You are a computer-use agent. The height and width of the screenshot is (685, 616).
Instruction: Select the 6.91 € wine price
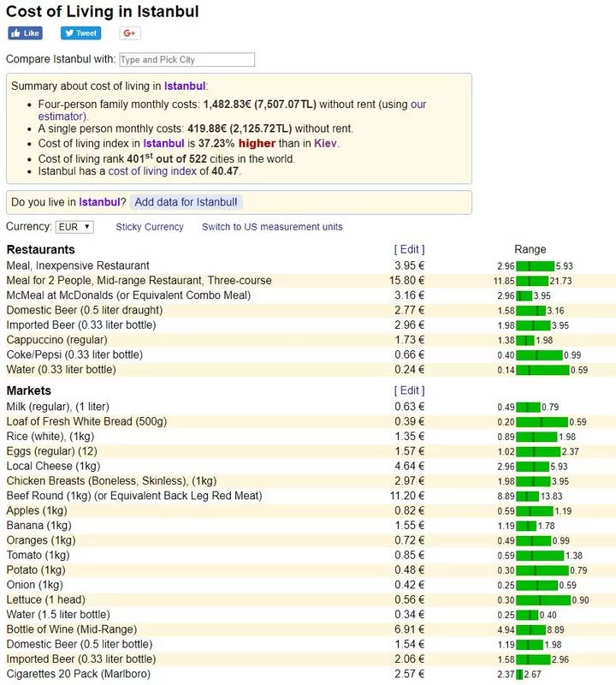click(x=410, y=629)
